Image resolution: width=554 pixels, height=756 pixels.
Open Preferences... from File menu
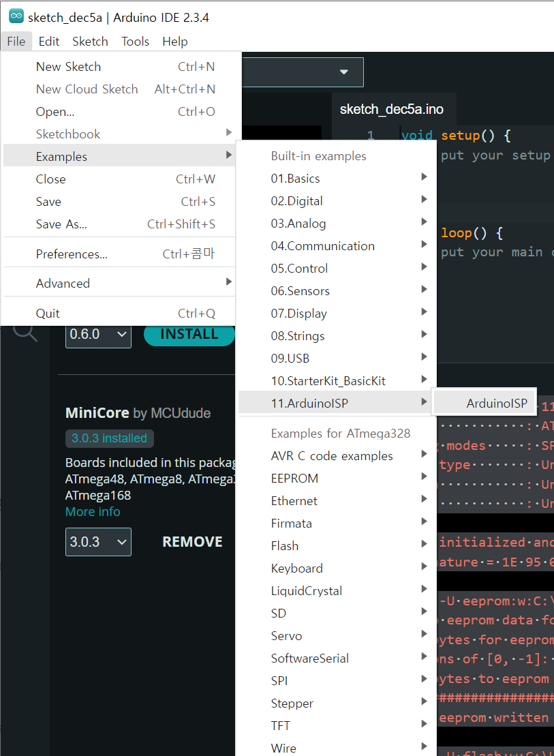pyautogui.click(x=119, y=254)
